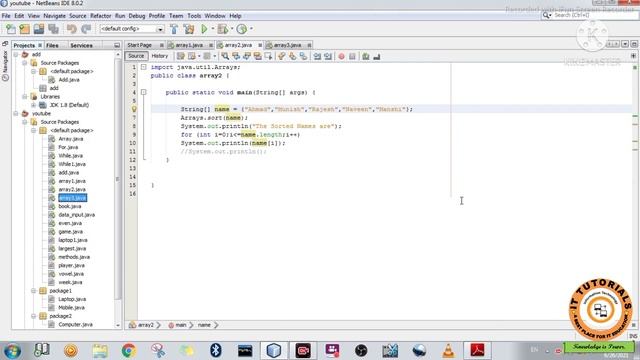The image size is (640, 360).
Task: Collapse the package1 tree node
Action: (33, 291)
